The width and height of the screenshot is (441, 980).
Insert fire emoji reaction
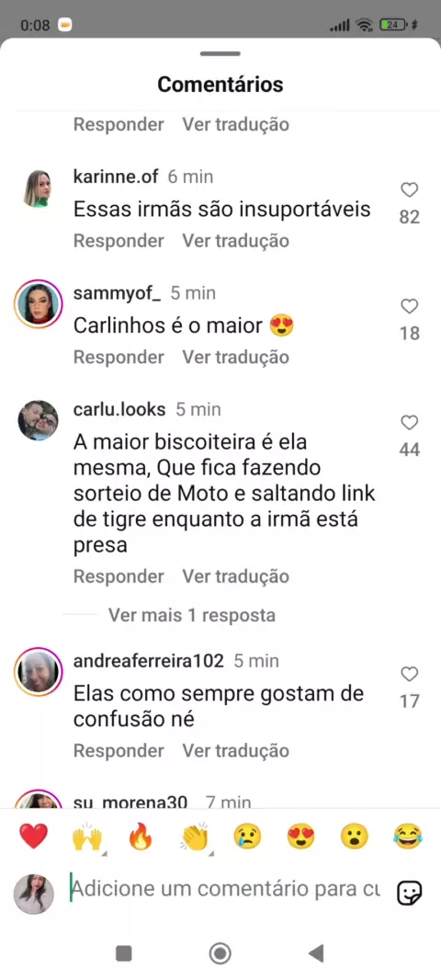click(141, 837)
